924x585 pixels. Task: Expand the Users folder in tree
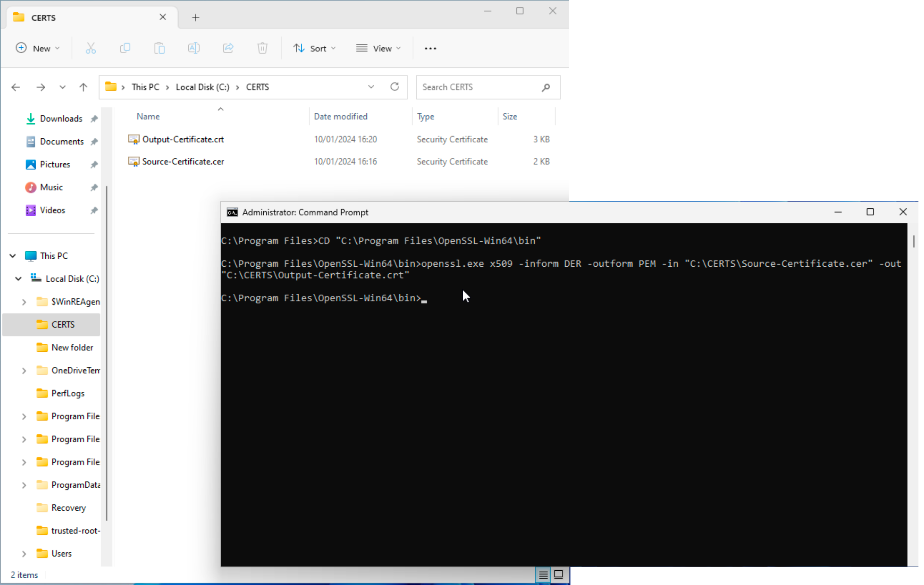[24, 554]
